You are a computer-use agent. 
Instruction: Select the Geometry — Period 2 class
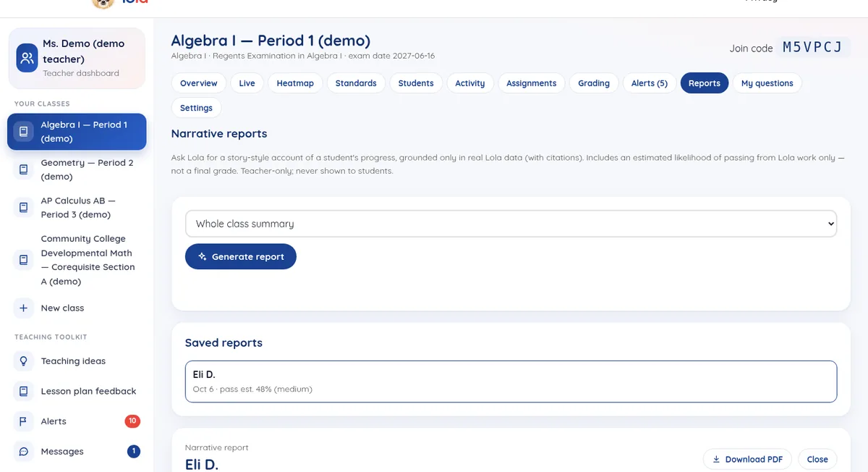click(x=77, y=169)
